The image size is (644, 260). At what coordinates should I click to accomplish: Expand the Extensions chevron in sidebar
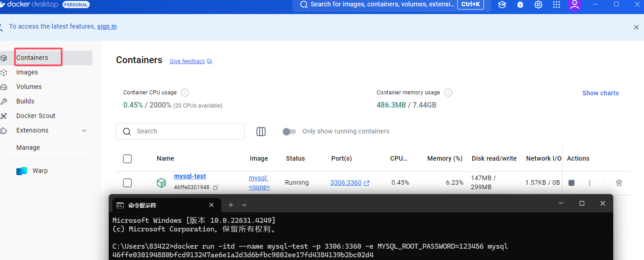[x=84, y=131]
